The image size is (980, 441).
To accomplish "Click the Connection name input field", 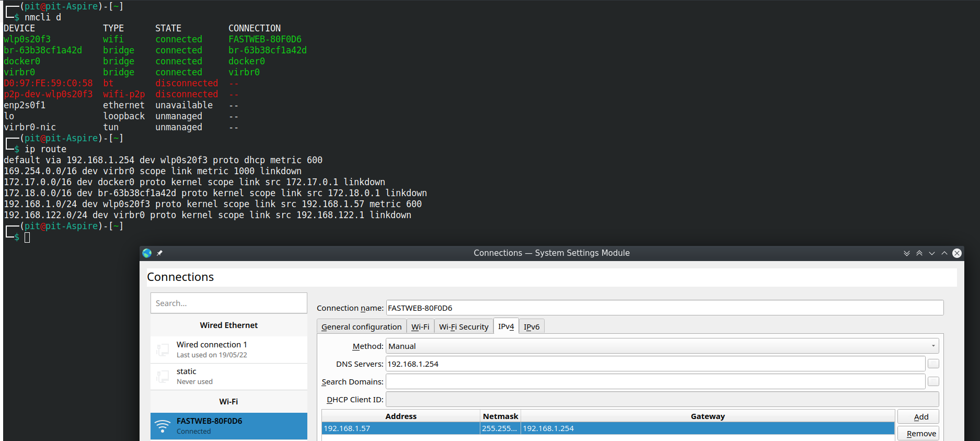I will [x=664, y=308].
